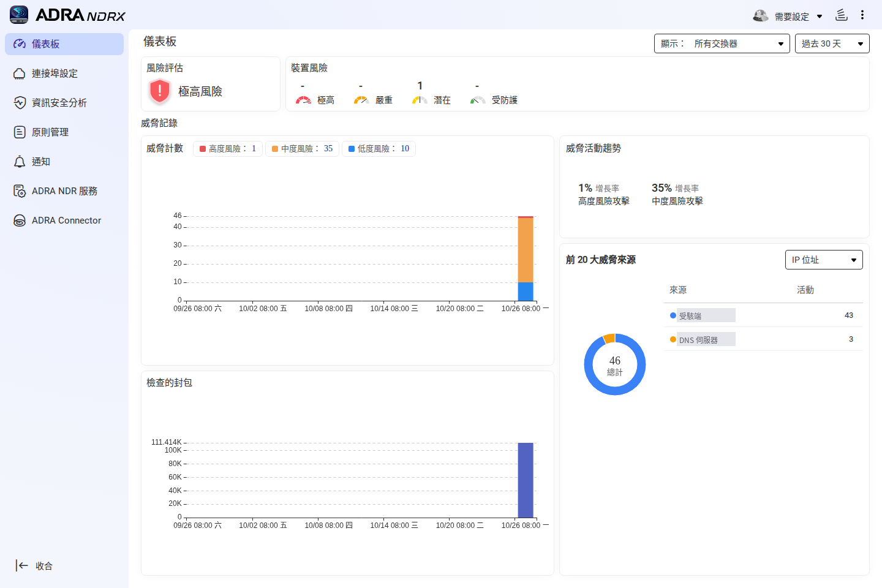The width and height of the screenshot is (882, 588).
Task: Expand the 需要設定 account dropdown
Action: coord(799,17)
